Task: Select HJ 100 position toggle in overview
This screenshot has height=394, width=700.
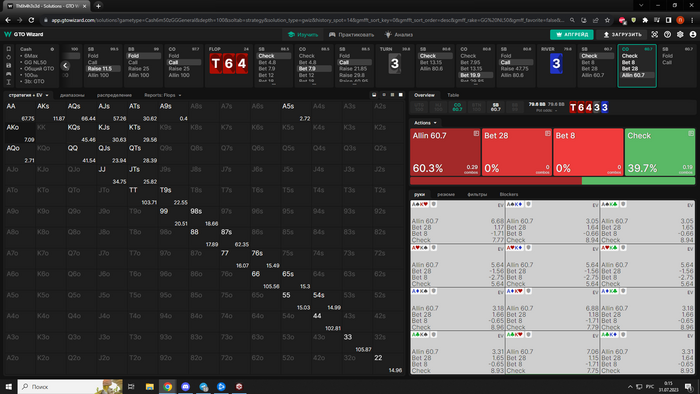Action: [438, 107]
